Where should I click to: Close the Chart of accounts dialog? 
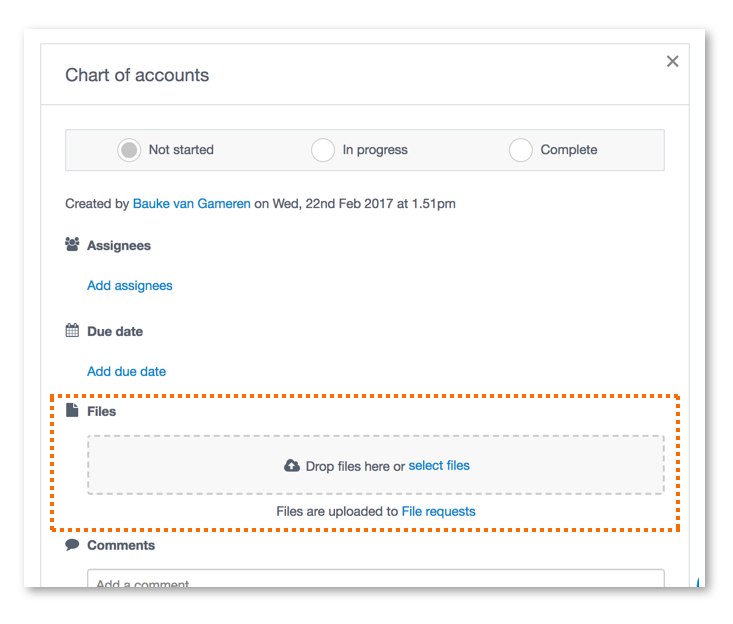[672, 61]
